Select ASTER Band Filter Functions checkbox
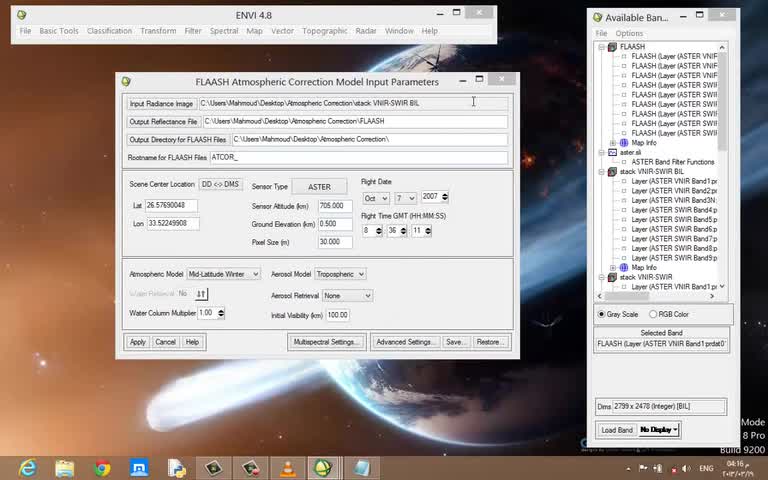The image size is (768, 480). (624, 162)
